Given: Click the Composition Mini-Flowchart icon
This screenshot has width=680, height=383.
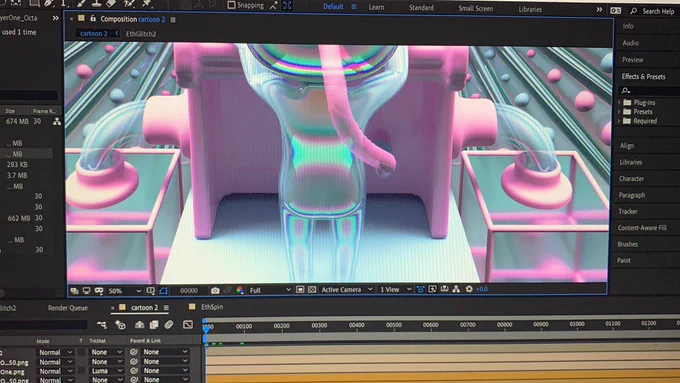Looking at the screenshot, I should 102,324.
